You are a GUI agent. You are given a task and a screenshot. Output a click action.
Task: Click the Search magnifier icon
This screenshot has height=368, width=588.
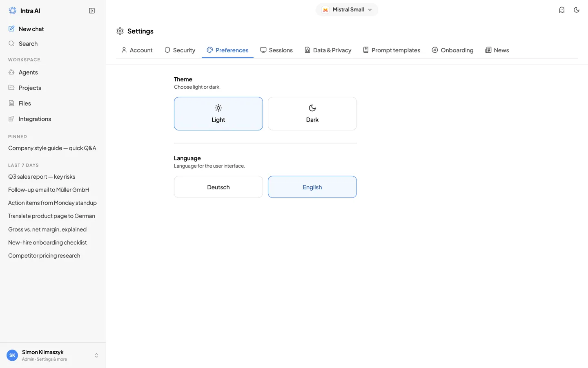11,43
